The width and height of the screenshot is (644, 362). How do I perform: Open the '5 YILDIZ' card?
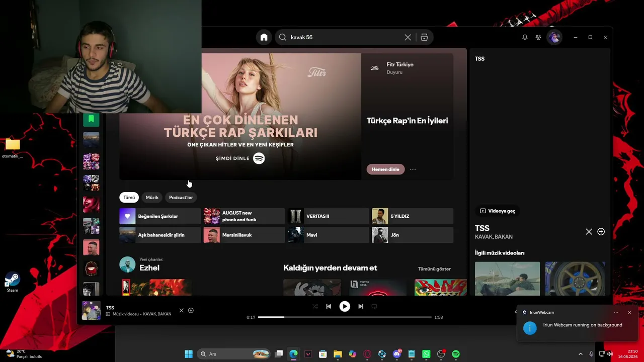point(413,216)
